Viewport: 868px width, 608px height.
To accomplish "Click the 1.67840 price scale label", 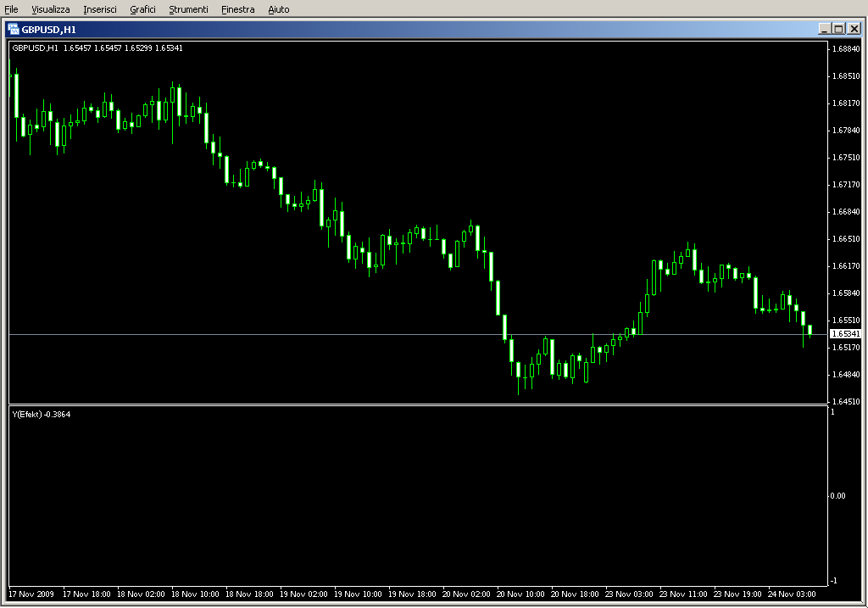I will point(847,130).
